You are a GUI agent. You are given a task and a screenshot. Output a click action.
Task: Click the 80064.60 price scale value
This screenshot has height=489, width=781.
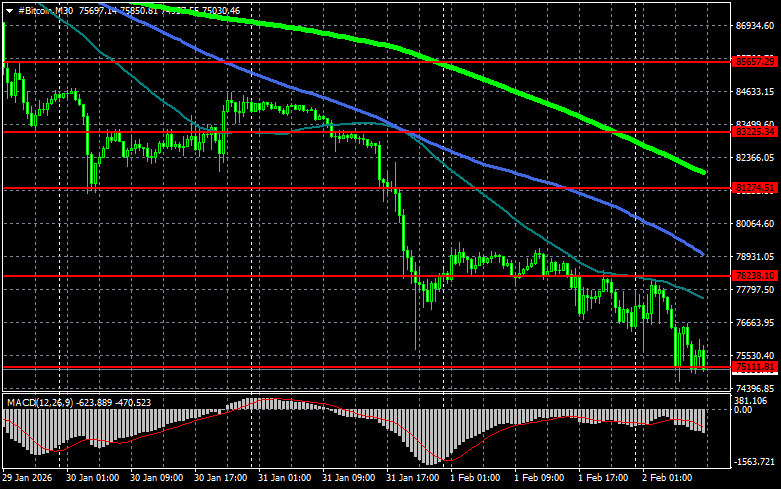pos(755,224)
